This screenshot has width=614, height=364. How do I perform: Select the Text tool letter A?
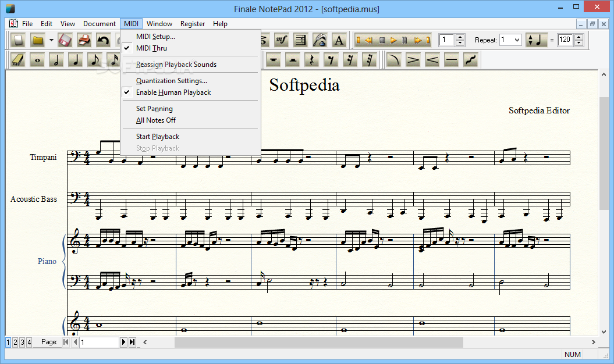pyautogui.click(x=339, y=40)
